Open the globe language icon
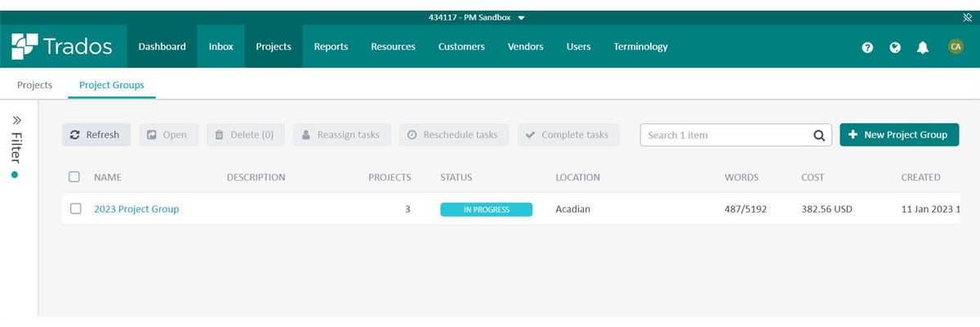This screenshot has width=980, height=327. pos(895,47)
